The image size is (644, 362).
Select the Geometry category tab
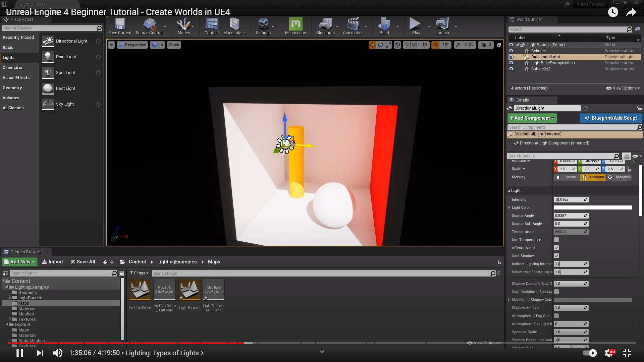click(x=12, y=88)
